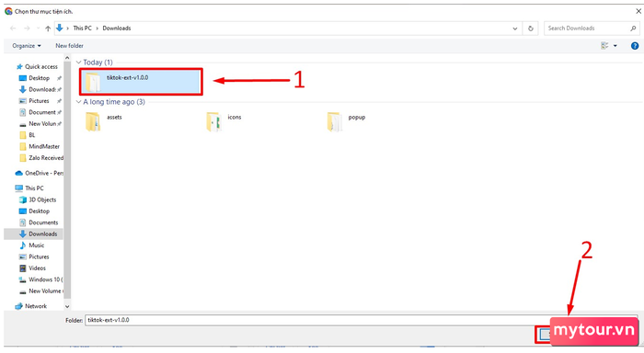The image size is (644, 353).
Task: Collapse the A long time ago group
Action: [79, 102]
